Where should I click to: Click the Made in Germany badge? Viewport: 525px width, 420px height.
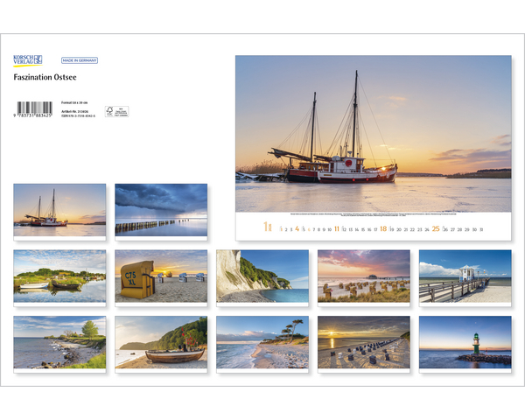tap(80, 60)
